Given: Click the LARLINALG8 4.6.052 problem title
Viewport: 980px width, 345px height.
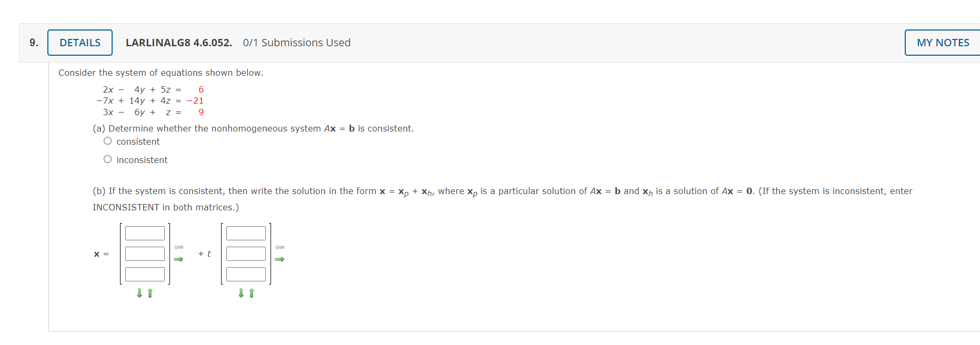Looking at the screenshot, I should click(x=178, y=43).
